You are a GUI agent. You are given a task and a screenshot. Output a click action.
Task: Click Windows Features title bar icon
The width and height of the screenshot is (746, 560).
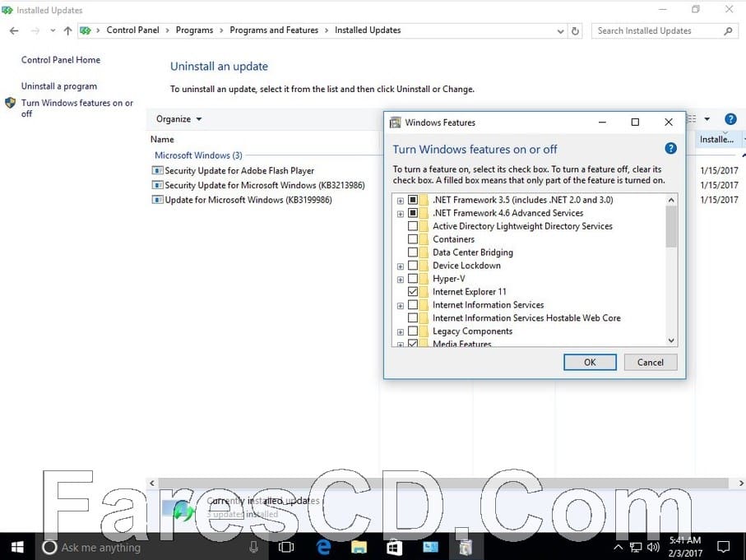[396, 123]
